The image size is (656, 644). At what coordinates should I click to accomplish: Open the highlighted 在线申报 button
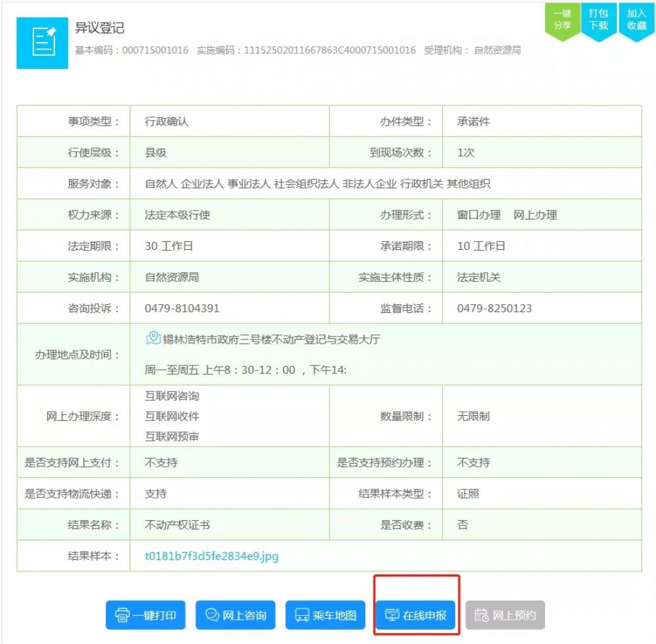pyautogui.click(x=415, y=615)
